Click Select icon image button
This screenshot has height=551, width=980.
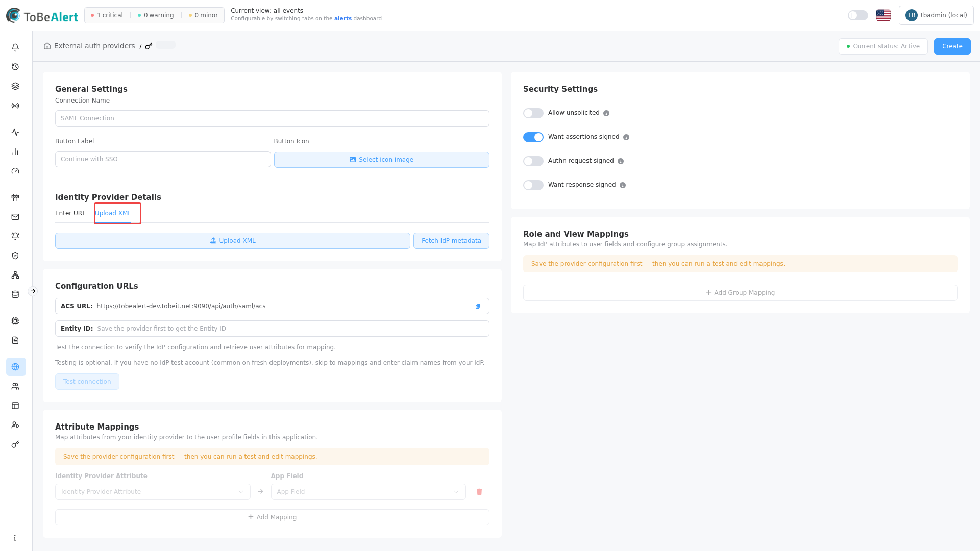pyautogui.click(x=382, y=160)
